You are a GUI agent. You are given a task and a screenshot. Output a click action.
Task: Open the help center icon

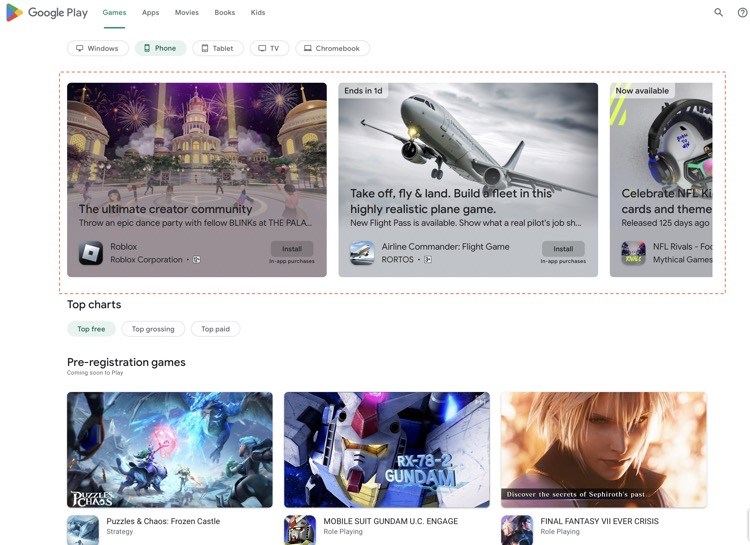pyautogui.click(x=742, y=13)
